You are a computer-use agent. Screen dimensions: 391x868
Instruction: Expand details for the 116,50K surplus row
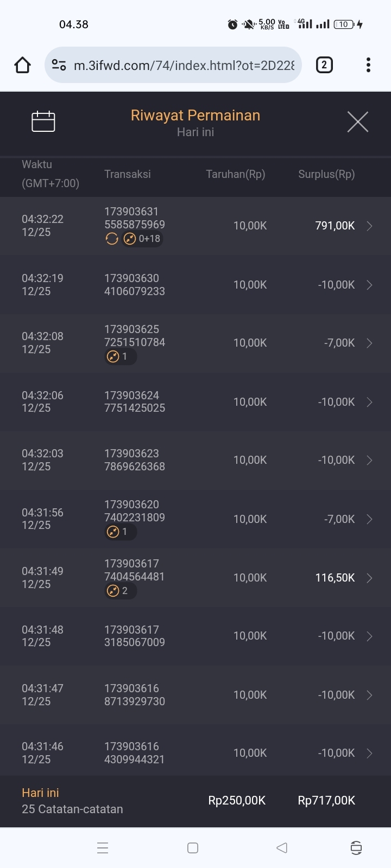(369, 578)
